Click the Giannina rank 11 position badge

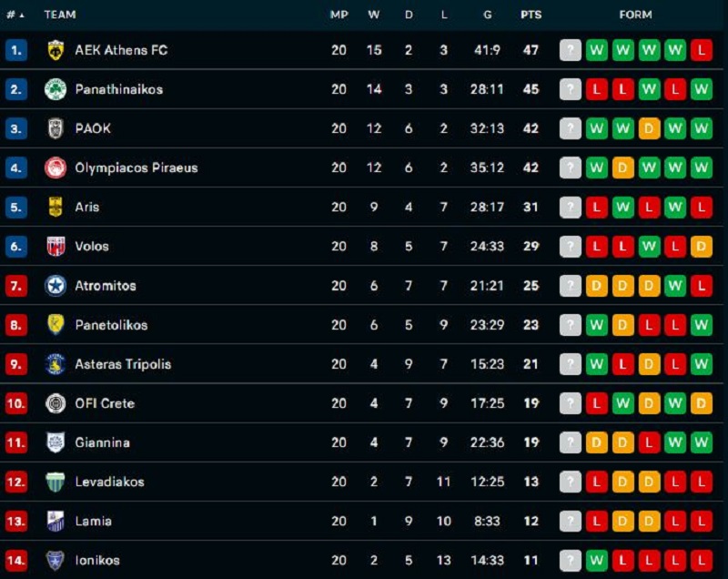coord(16,442)
